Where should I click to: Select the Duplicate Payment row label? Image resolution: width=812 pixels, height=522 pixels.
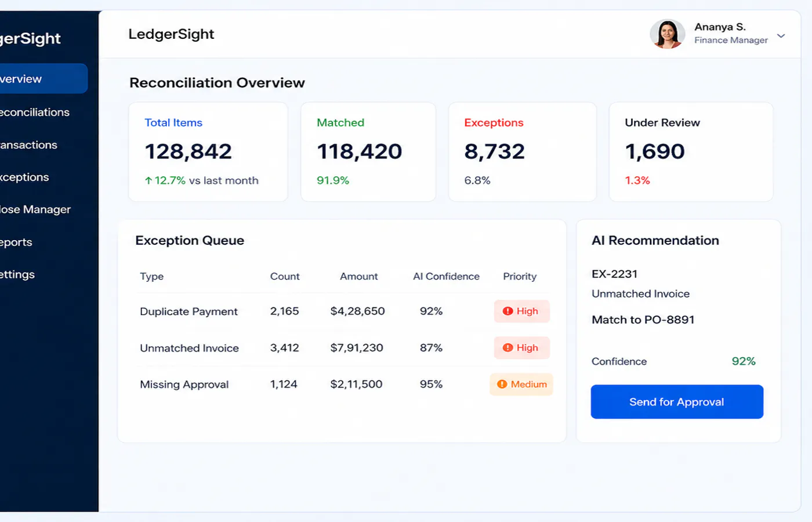click(x=188, y=311)
